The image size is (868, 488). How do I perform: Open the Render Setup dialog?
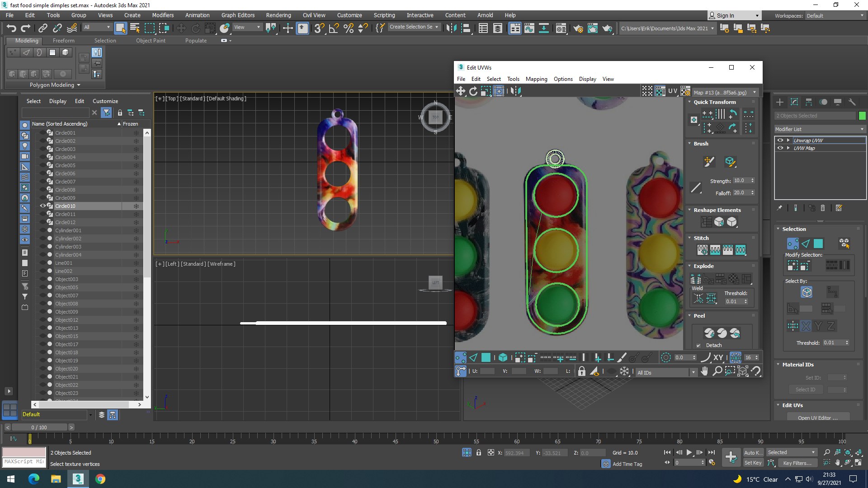pos(578,28)
